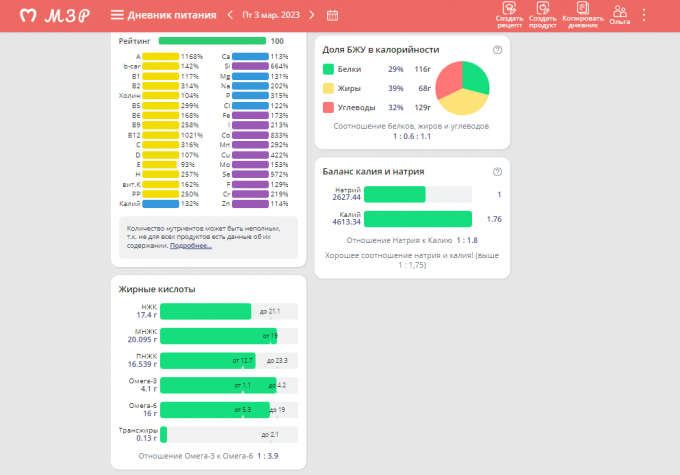Click the green Белки legend swatch
The width and height of the screenshot is (680, 475).
328,69
